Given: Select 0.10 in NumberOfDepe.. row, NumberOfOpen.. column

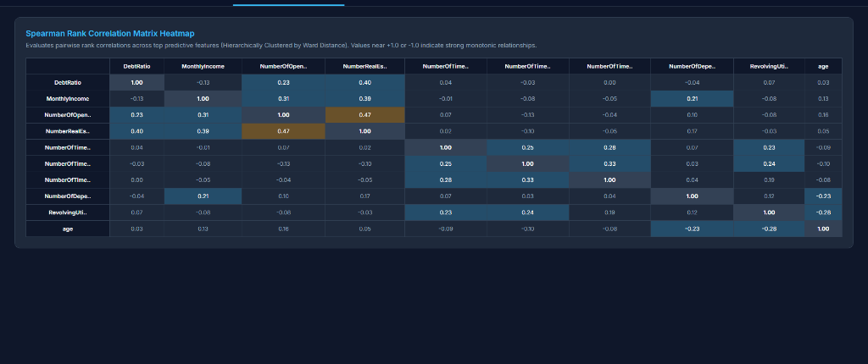Looking at the screenshot, I should (283, 196).
